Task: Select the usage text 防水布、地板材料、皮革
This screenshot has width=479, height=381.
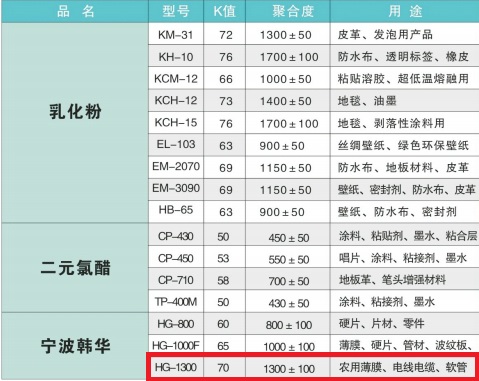Action: point(403,167)
